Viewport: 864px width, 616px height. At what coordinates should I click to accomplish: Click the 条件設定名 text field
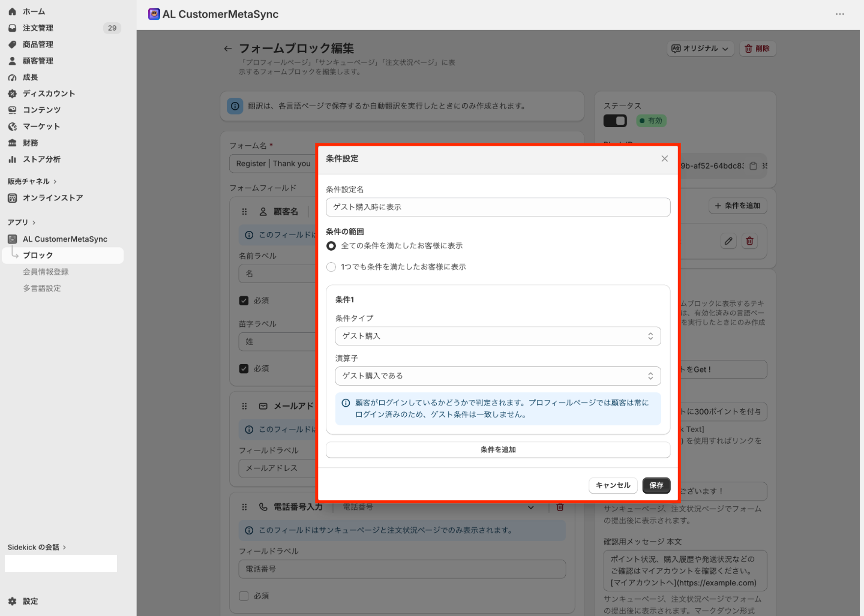coord(498,207)
